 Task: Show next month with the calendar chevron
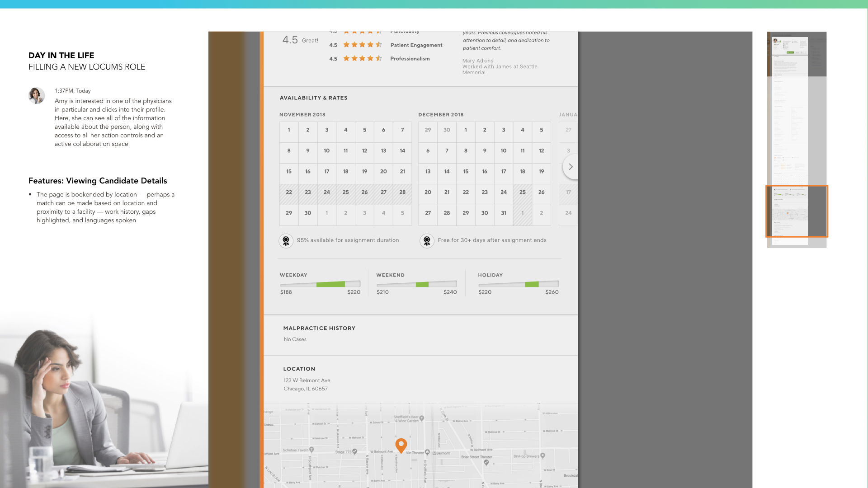pyautogui.click(x=571, y=167)
